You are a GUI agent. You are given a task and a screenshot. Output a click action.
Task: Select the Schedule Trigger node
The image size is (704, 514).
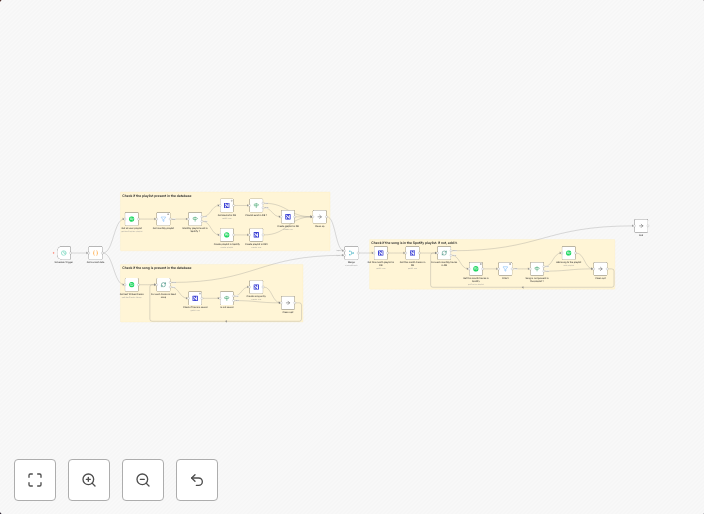pos(64,253)
